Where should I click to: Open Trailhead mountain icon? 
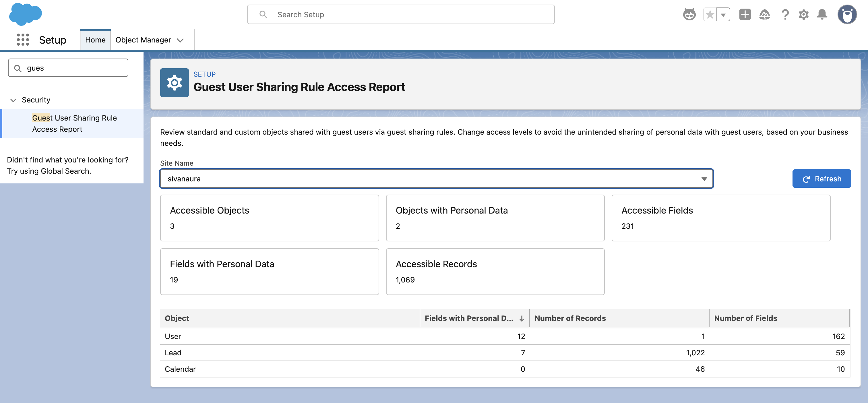tap(765, 14)
